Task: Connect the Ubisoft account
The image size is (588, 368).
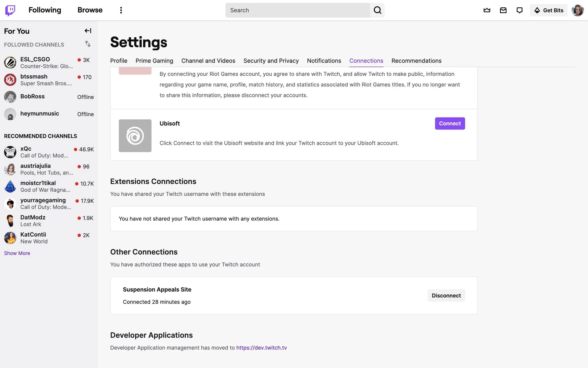Action: 450,124
